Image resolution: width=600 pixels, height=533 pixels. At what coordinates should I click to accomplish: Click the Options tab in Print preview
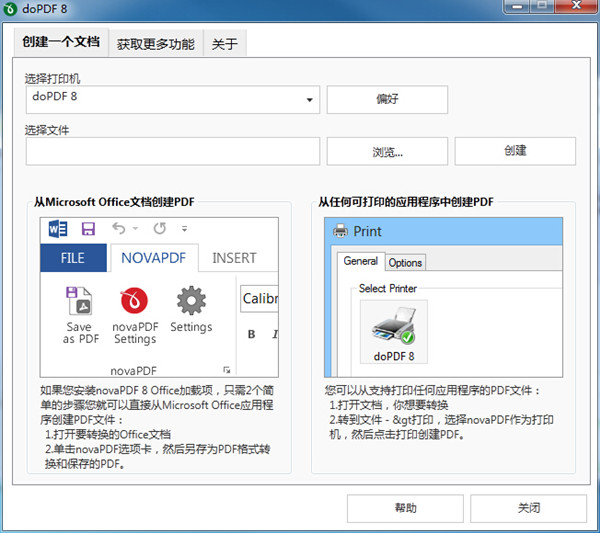405,263
